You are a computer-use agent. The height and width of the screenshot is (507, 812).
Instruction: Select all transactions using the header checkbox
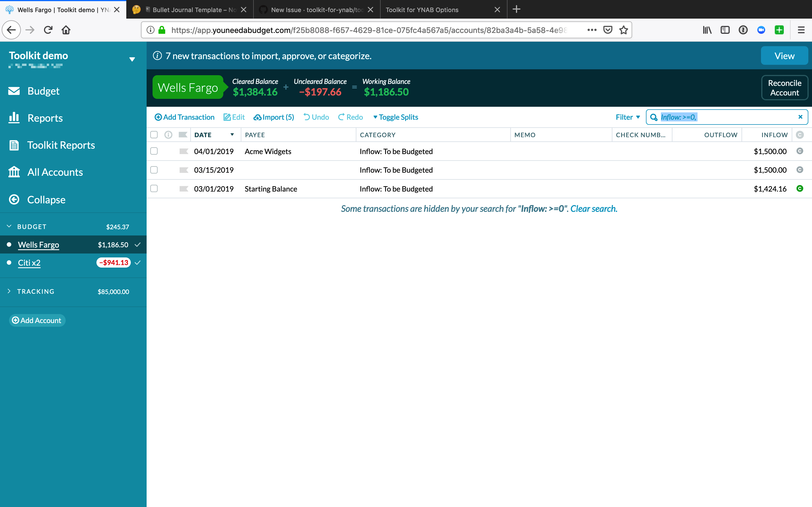pos(154,134)
